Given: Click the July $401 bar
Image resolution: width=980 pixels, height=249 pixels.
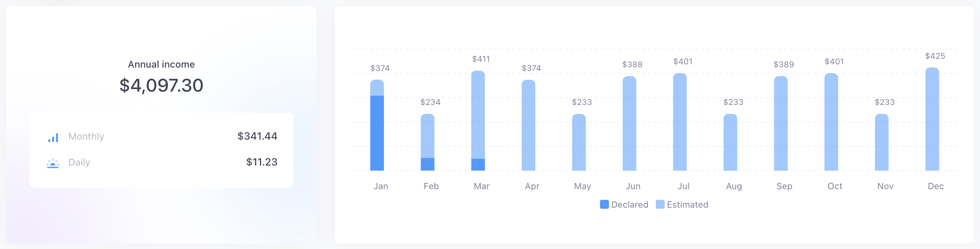Looking at the screenshot, I should (x=680, y=122).
